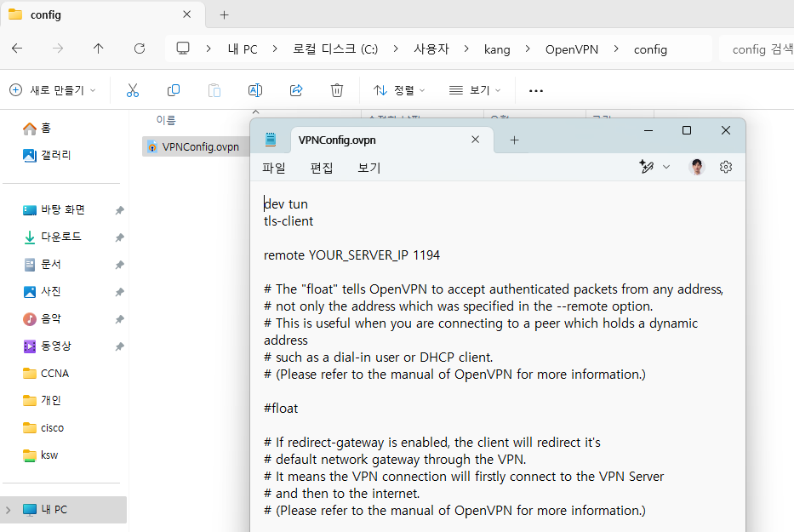Open the Music (음악) quick access folder
The height and width of the screenshot is (532, 794).
click(x=42, y=318)
